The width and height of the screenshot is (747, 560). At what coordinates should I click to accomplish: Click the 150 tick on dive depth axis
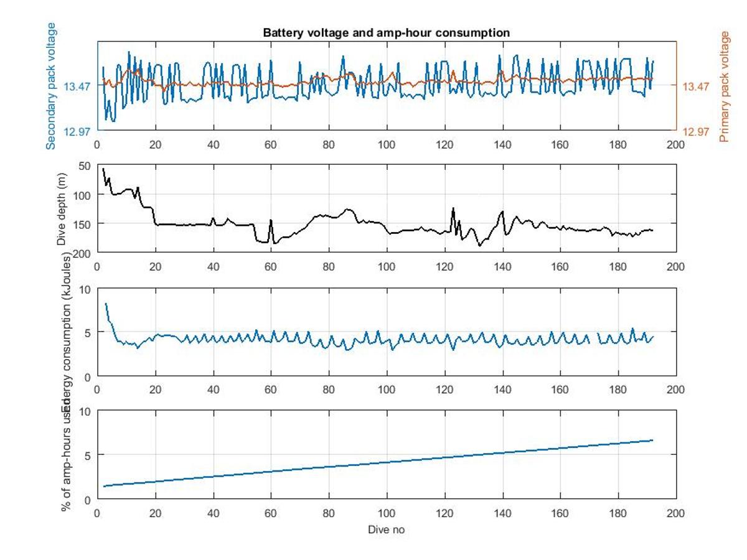[x=83, y=223]
